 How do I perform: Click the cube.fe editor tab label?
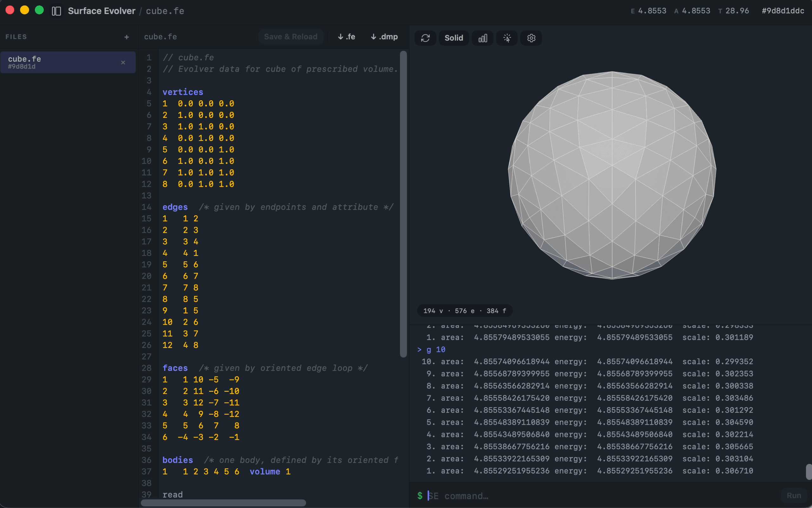click(160, 37)
